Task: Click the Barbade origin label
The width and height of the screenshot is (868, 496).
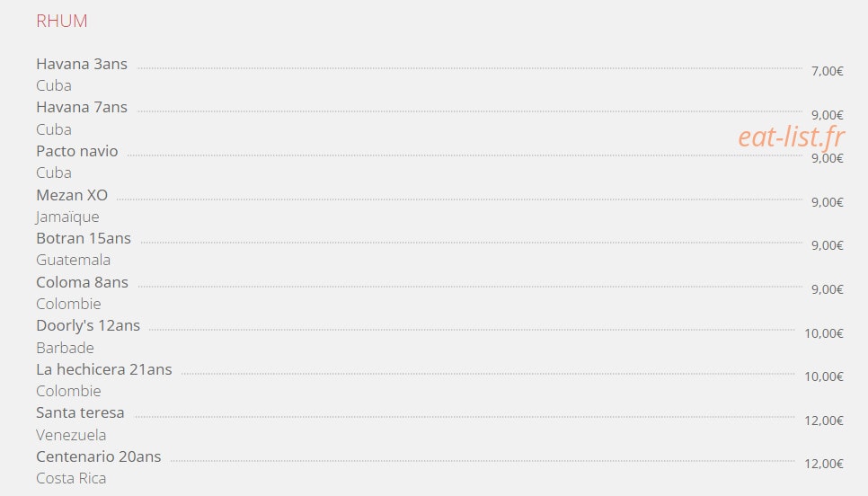Action: coord(65,349)
